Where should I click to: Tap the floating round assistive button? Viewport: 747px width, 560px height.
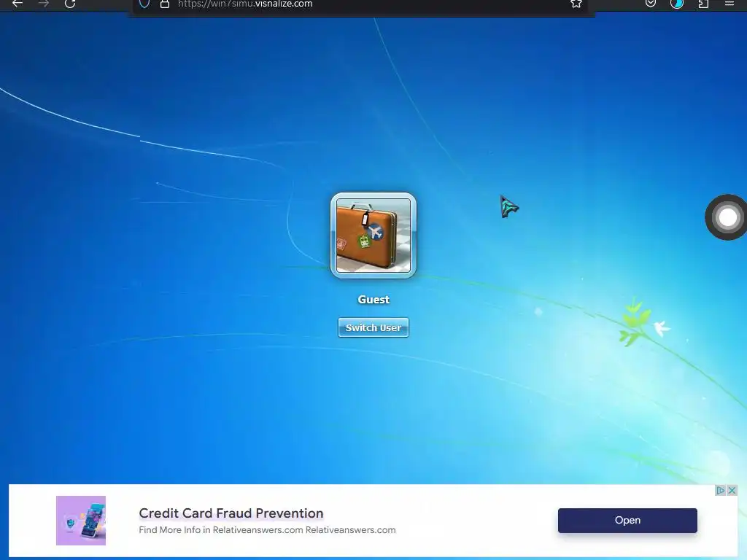pyautogui.click(x=727, y=217)
